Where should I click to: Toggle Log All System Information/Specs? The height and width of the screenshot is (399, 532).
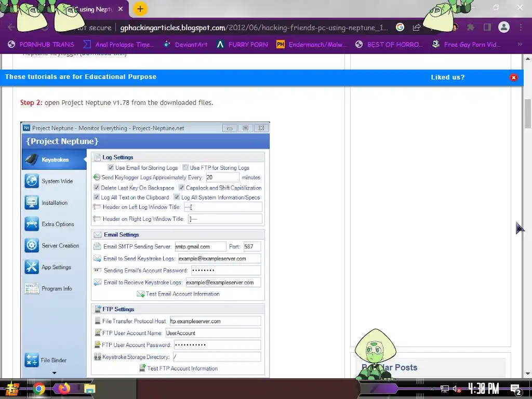[x=177, y=197]
